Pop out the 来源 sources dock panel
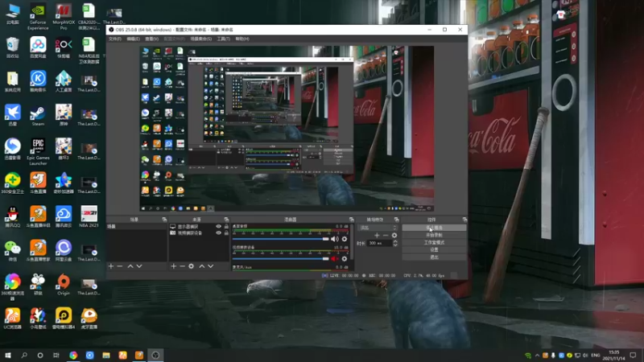This screenshot has height=362, width=644. [226, 220]
